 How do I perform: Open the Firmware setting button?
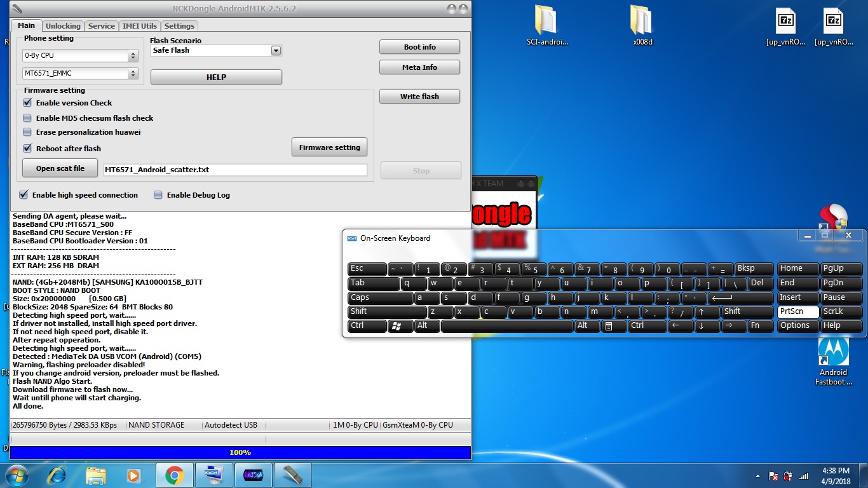pyautogui.click(x=330, y=147)
